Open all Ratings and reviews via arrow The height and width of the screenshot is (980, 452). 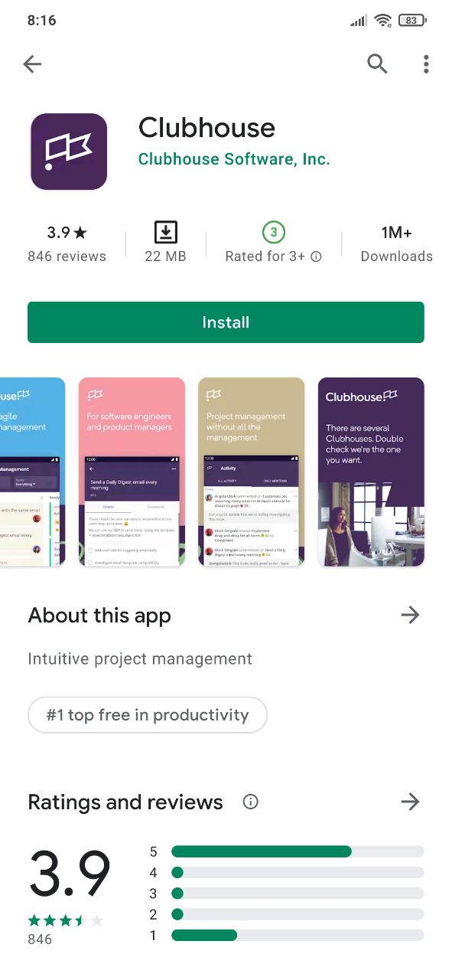[411, 802]
